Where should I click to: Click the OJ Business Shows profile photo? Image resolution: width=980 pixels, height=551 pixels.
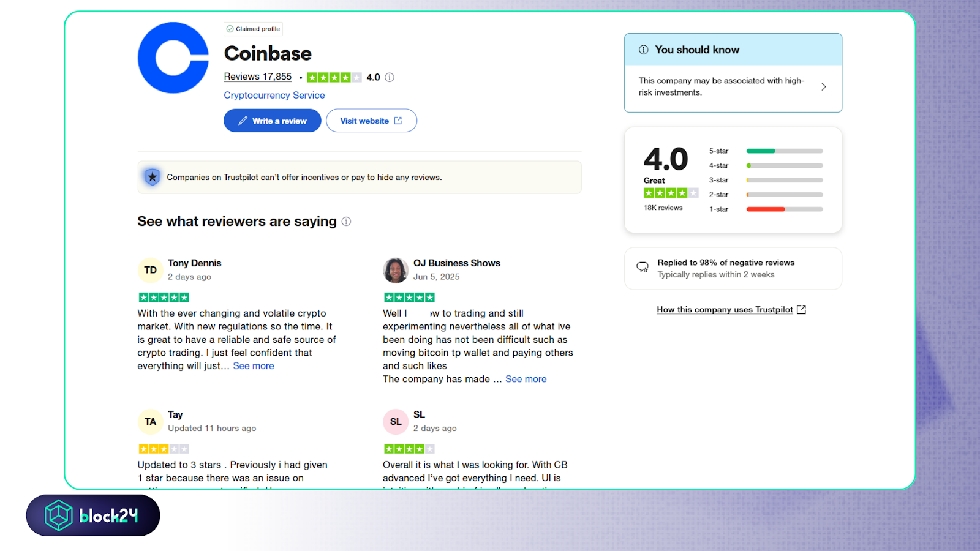coord(396,270)
